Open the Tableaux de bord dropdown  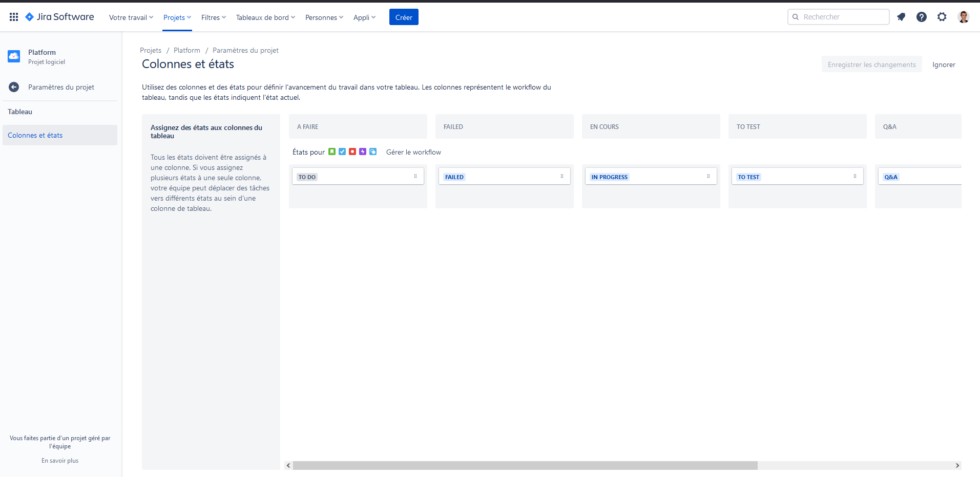click(265, 17)
